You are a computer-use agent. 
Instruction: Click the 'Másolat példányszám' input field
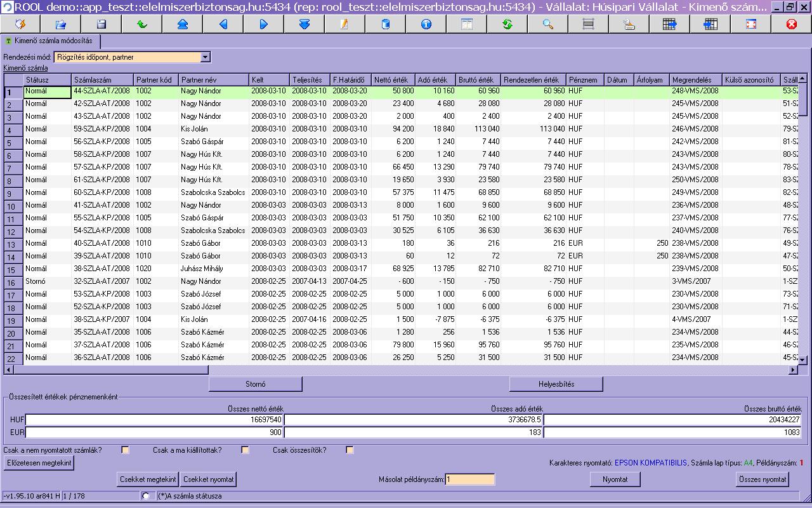[469, 479]
